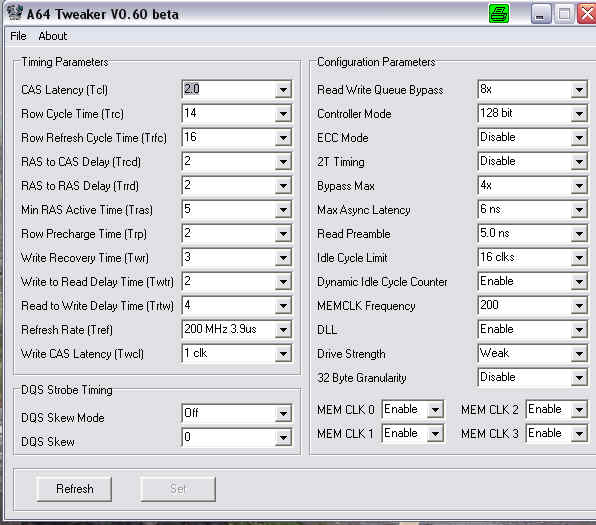Viewport: 596px width, 525px height.
Task: Click the 'Drive Strength' label
Action: click(x=351, y=354)
